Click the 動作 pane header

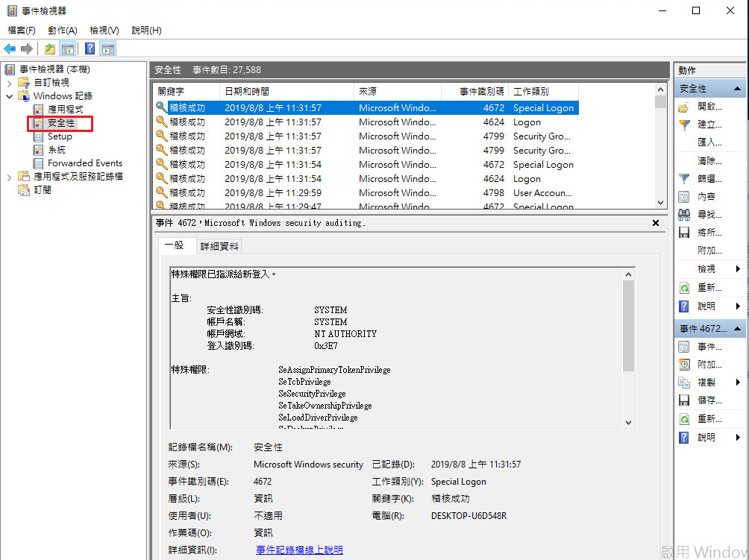(710, 71)
